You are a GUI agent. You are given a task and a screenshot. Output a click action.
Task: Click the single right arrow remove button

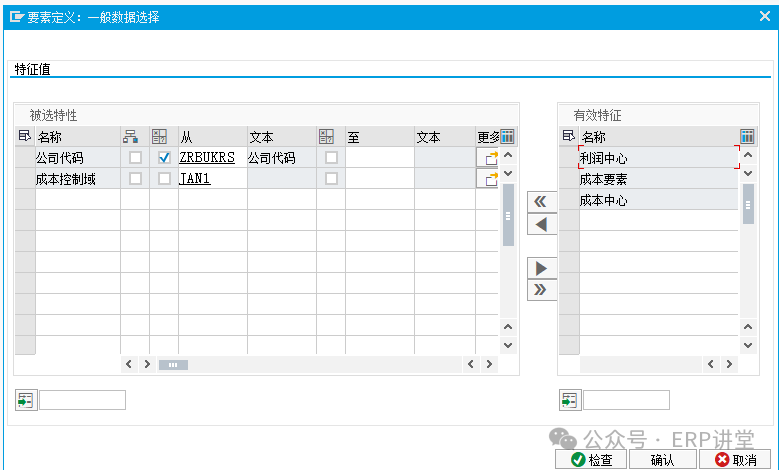click(541, 268)
